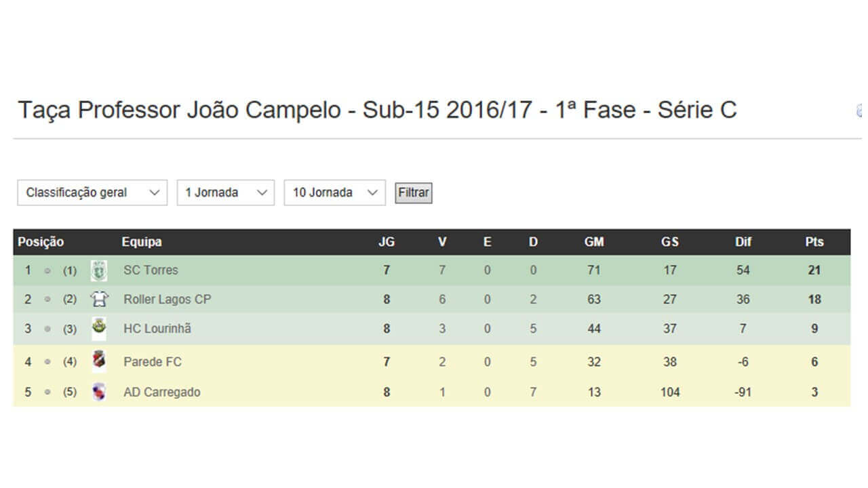The image size is (868, 488).
Task: Open the AD Carregado team link
Action: pyautogui.click(x=161, y=392)
